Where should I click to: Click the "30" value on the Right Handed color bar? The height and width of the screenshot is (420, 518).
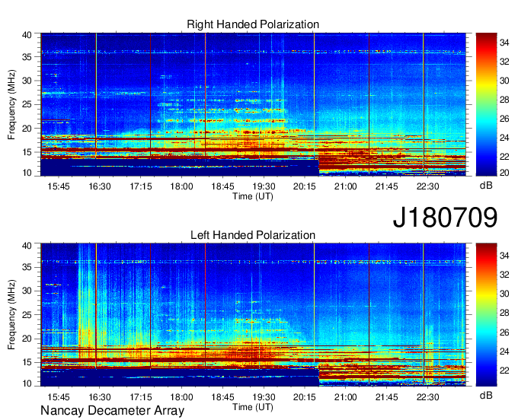click(504, 81)
